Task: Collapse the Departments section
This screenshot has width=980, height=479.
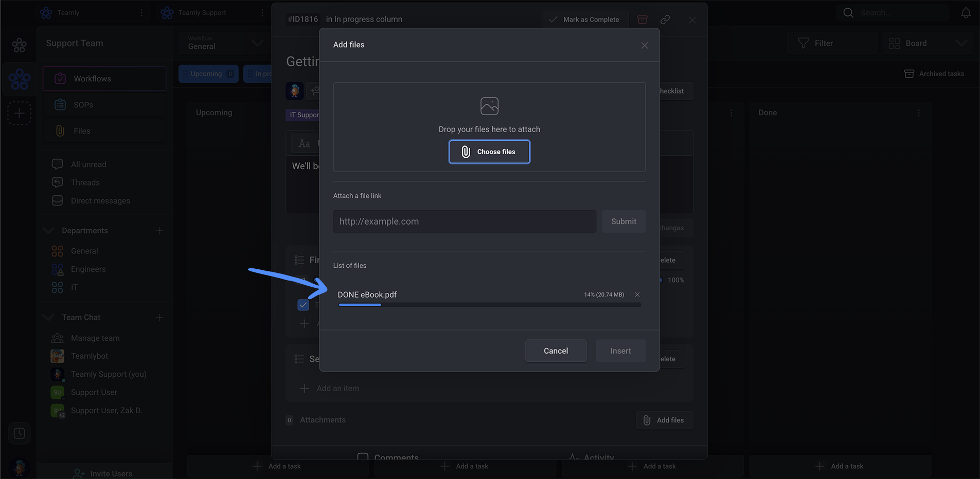Action: click(49, 230)
